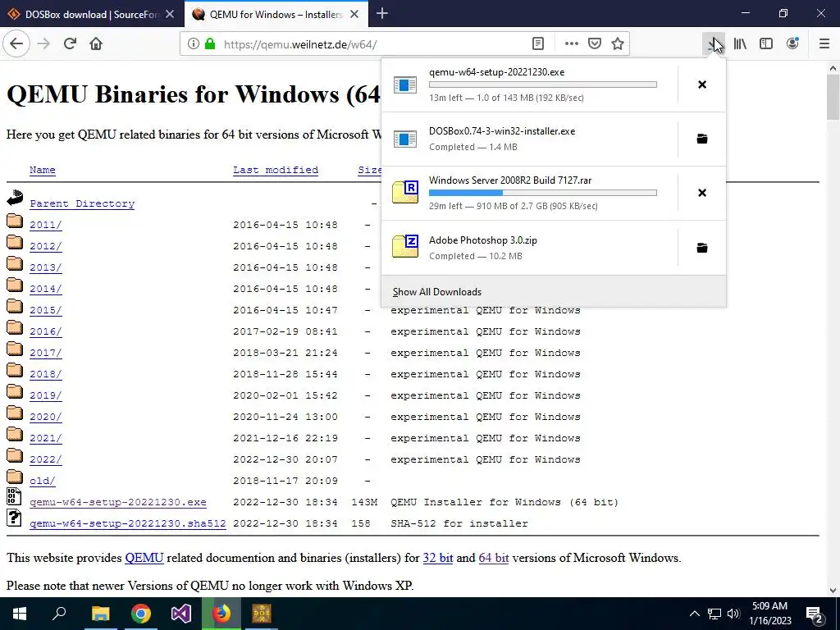Click rar archive icon of Windows Server download
The height and width of the screenshot is (630, 840).
pyautogui.click(x=405, y=192)
